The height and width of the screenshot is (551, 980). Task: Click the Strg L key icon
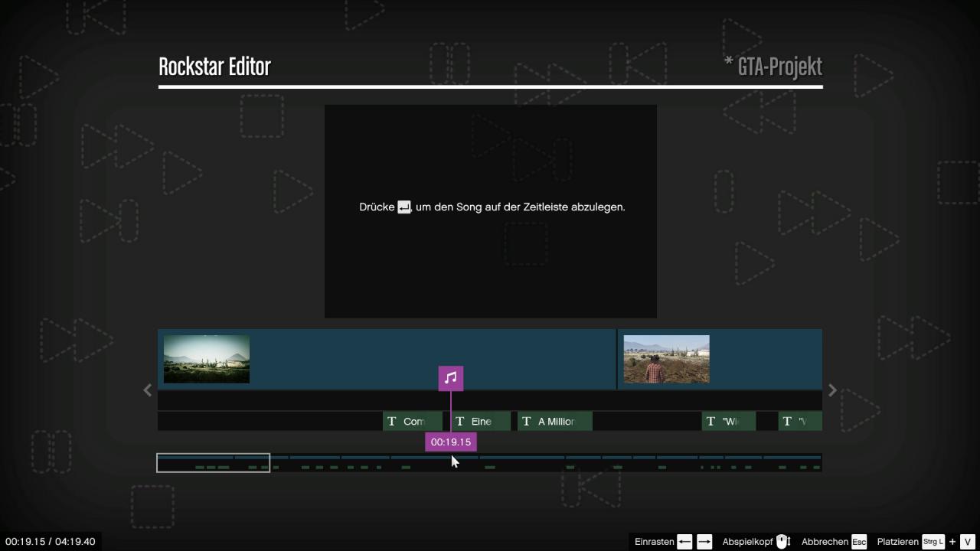933,542
